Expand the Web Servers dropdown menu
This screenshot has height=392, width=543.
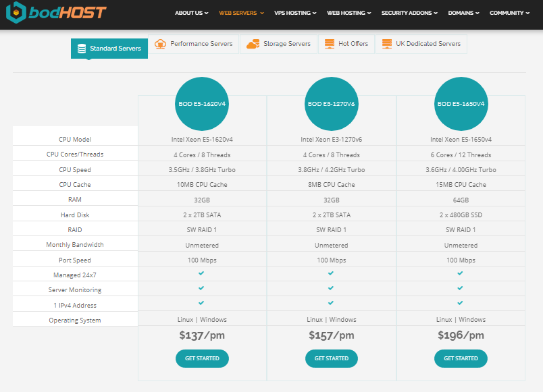click(x=241, y=13)
